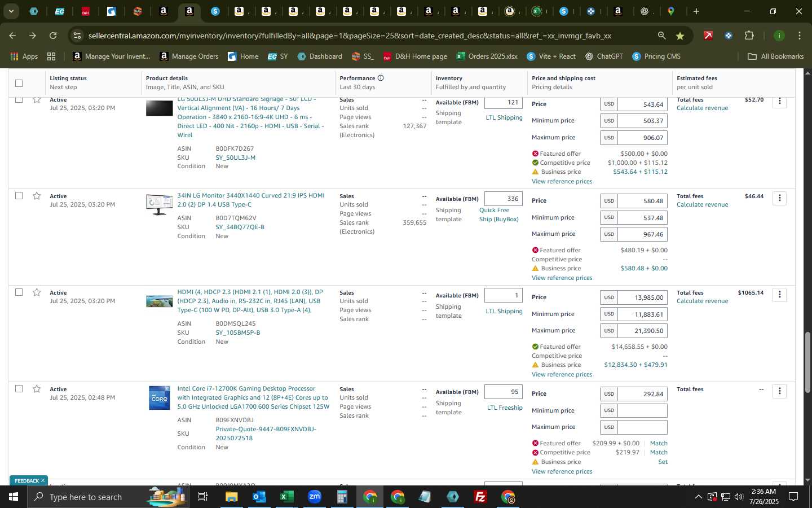Screen dimensions: 812x508
Task: Edit minimum price field for Intel Core i7
Action: 642,410
